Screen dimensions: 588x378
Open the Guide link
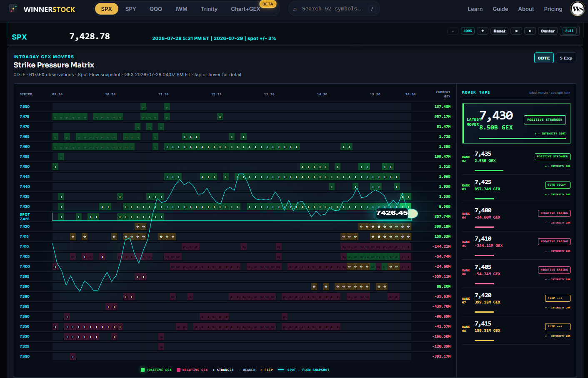coord(500,9)
